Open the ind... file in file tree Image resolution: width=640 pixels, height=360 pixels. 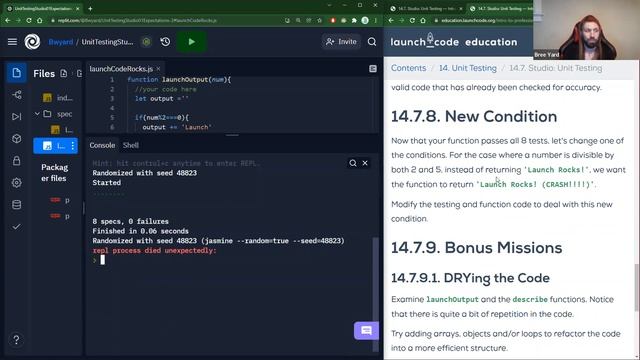click(x=59, y=98)
